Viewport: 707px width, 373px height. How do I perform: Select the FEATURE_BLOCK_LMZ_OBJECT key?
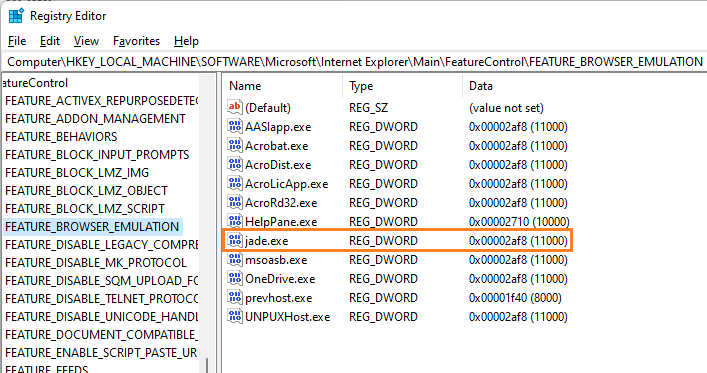pyautogui.click(x=86, y=191)
